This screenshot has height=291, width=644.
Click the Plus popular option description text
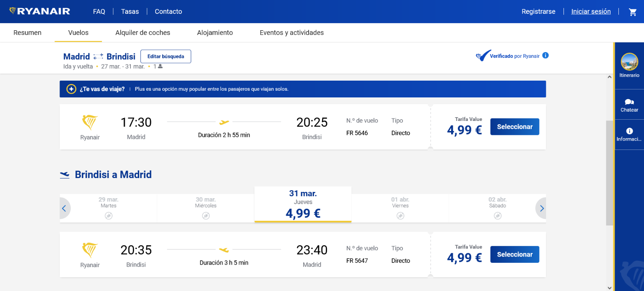212,89
